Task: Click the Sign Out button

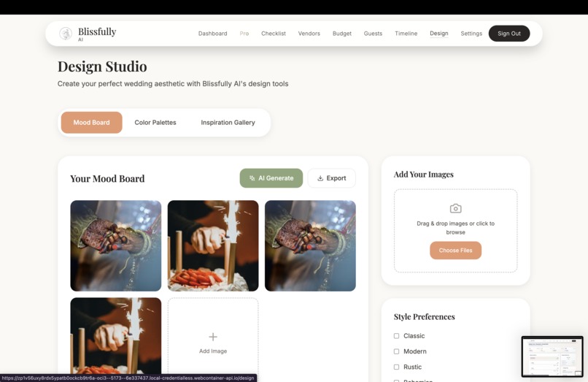Action: tap(509, 34)
